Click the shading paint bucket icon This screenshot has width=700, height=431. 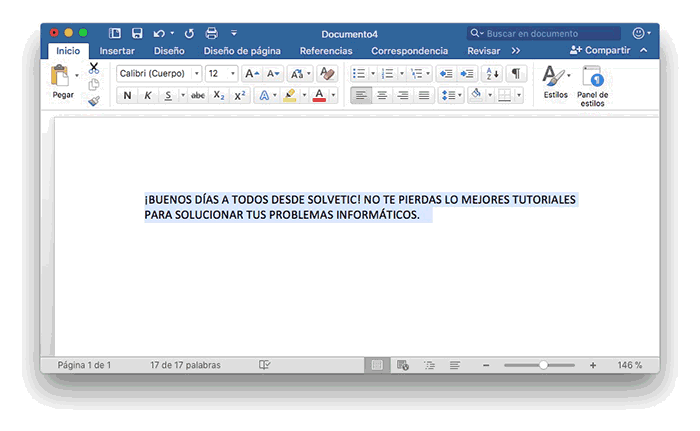pos(476,95)
